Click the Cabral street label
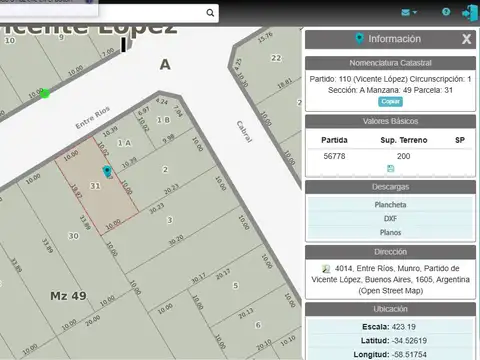The image size is (480, 360). click(244, 132)
